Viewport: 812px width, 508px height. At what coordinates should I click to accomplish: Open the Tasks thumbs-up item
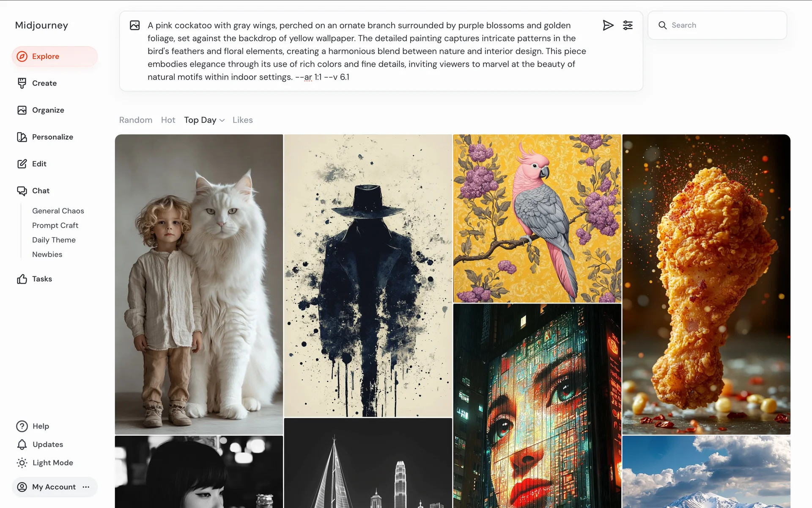coord(41,279)
